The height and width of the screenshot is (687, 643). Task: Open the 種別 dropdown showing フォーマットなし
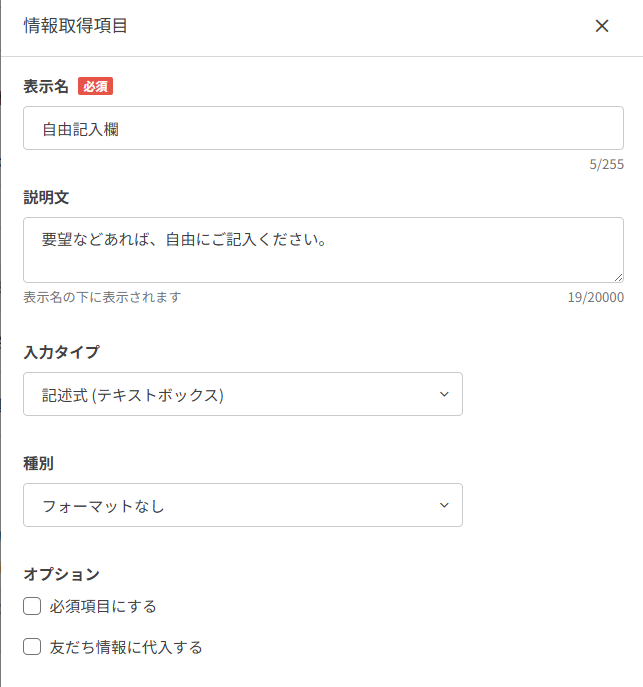click(x=242, y=505)
